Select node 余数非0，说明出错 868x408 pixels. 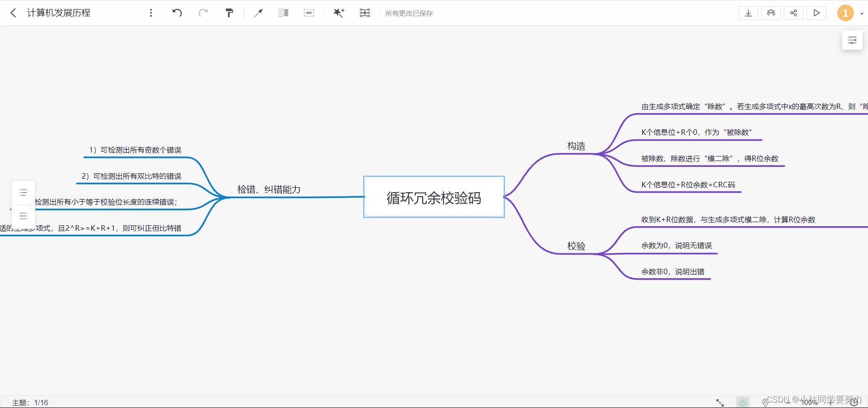coord(673,272)
